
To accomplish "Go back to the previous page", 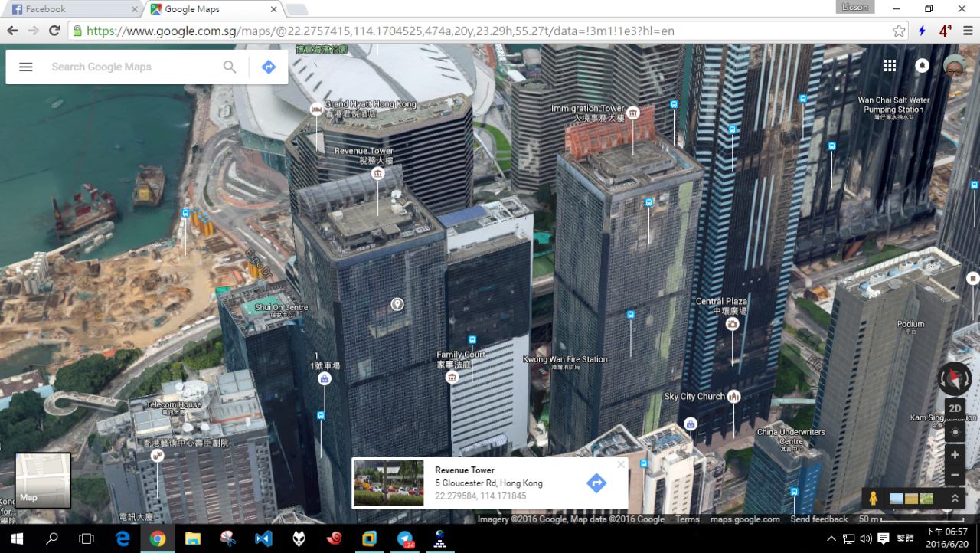I will pos(12,31).
